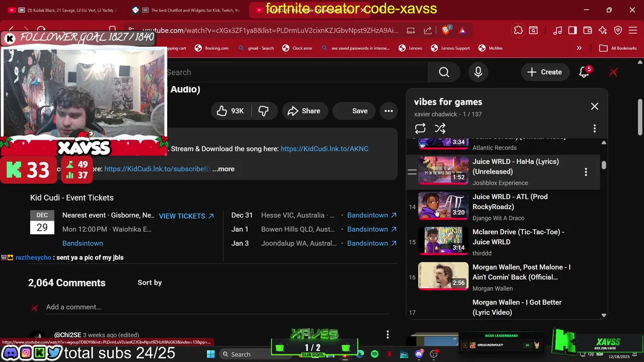Open Brave extensions puzzle icon

point(518,31)
